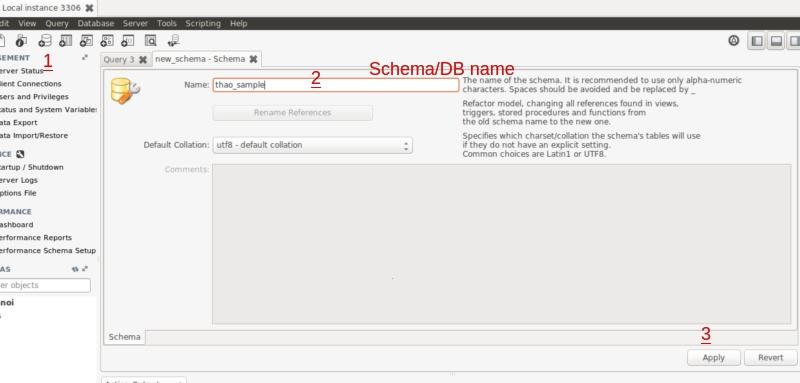
Task: Click the create new function toolbar icon
Action: click(x=128, y=40)
